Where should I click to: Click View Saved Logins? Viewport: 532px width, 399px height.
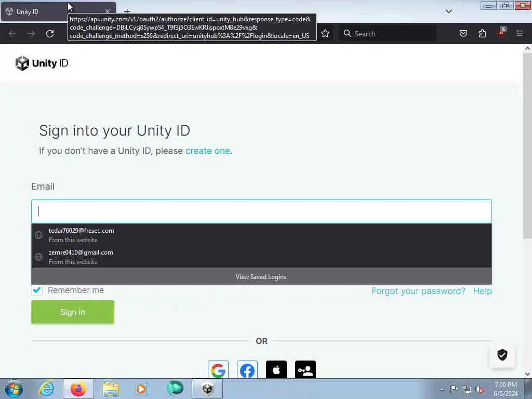pos(261,276)
